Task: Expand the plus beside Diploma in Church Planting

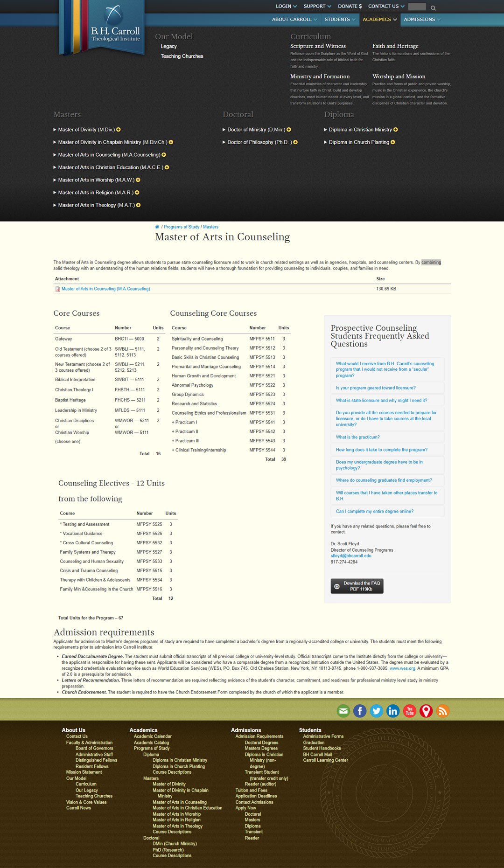Action: click(x=393, y=142)
